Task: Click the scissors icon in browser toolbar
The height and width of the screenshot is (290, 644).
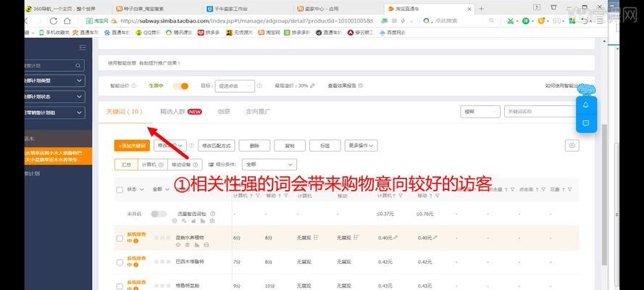Action: coord(510,21)
